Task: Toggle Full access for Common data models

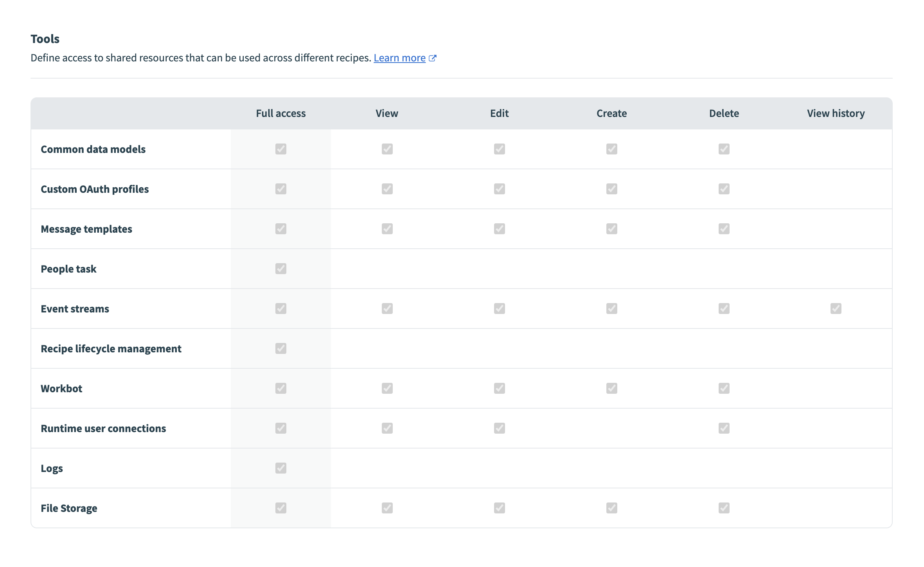Action: 280,149
